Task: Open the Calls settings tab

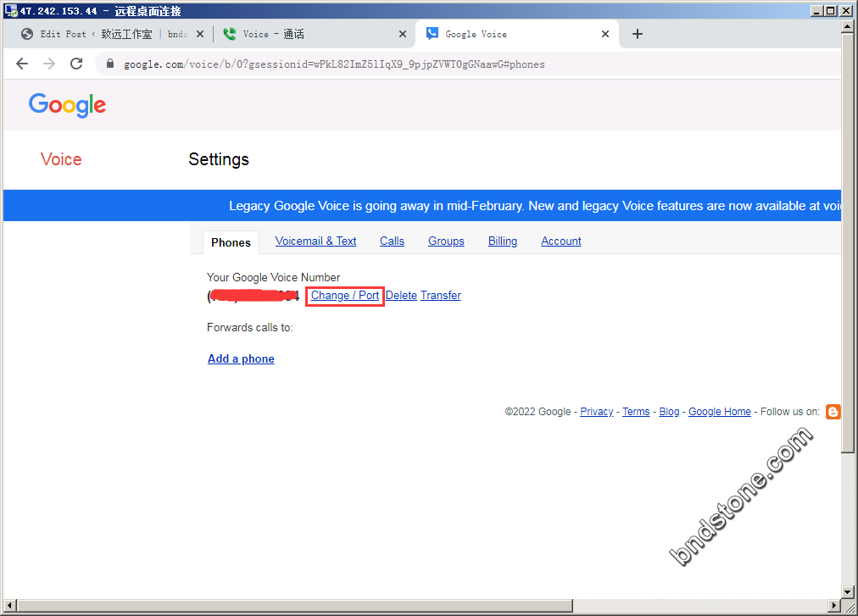Action: tap(392, 241)
